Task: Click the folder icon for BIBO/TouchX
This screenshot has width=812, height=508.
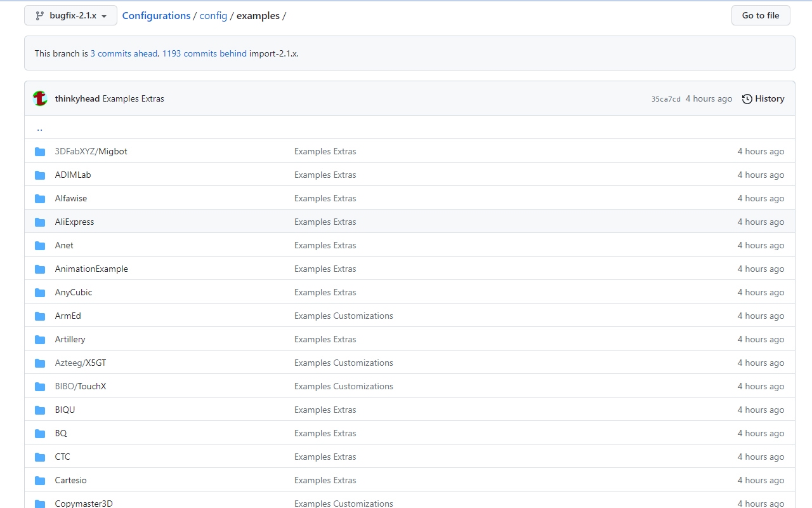Action: point(40,387)
